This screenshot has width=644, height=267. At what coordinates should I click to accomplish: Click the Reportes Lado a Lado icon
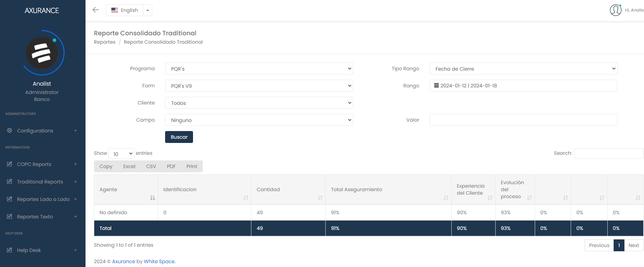pyautogui.click(x=9, y=199)
